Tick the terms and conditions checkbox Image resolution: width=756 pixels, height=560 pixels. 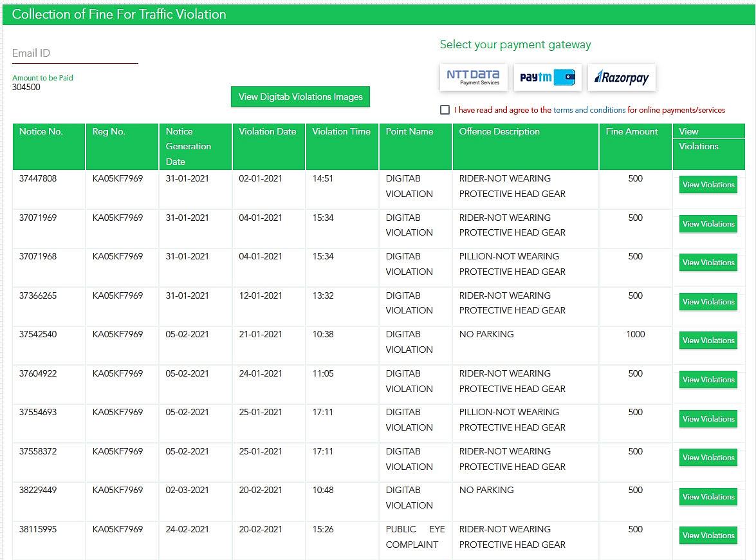pos(445,110)
